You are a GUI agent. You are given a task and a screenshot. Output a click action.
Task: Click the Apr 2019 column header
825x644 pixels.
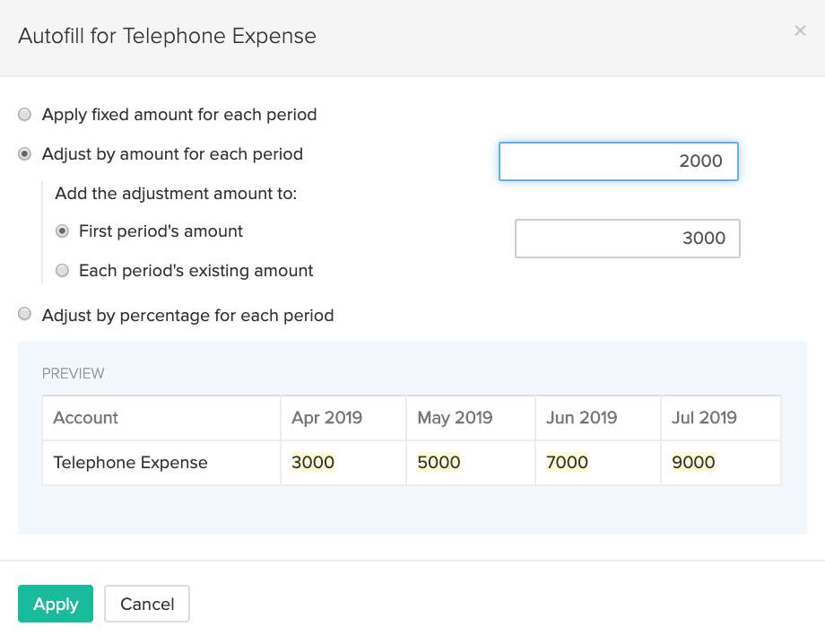click(x=326, y=418)
